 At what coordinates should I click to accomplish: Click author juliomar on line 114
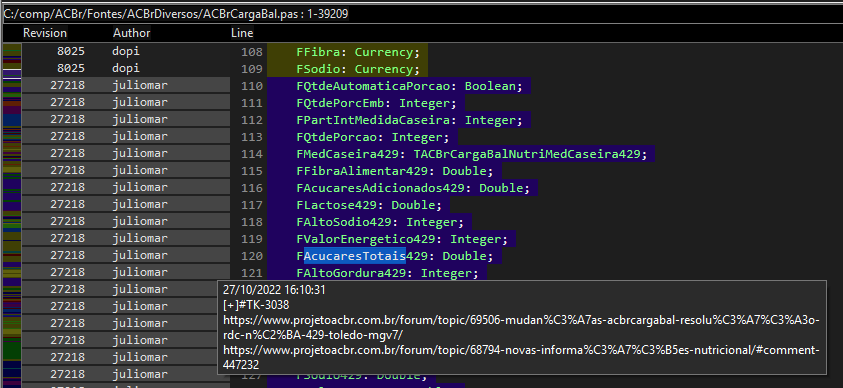(x=140, y=153)
